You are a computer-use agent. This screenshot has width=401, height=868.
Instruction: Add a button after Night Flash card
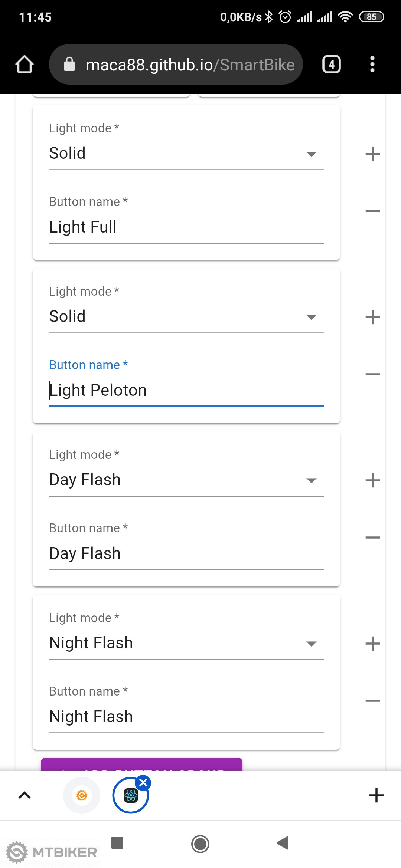coord(372,644)
